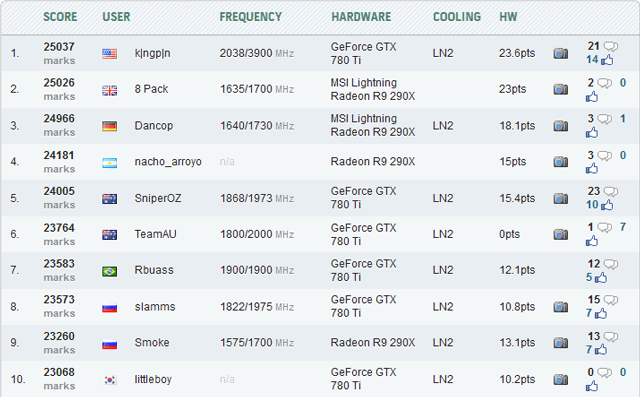Open the screenshot camera icon in TeamAU's row
Image resolution: width=640 pixels, height=397 pixels.
click(x=561, y=234)
